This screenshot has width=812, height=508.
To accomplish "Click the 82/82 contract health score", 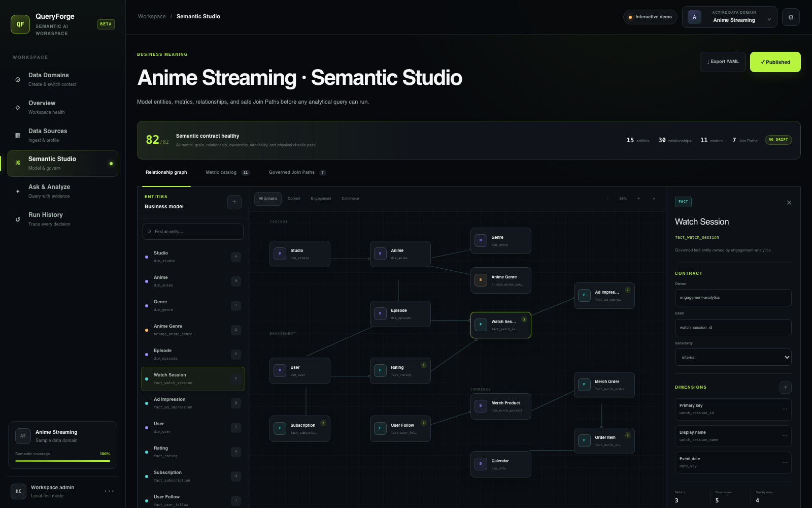I will [x=157, y=140].
